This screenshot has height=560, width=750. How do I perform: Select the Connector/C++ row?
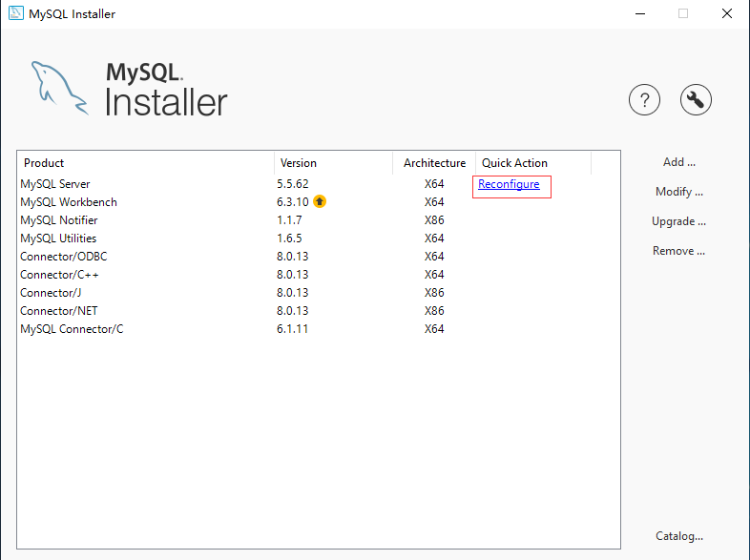(319, 275)
